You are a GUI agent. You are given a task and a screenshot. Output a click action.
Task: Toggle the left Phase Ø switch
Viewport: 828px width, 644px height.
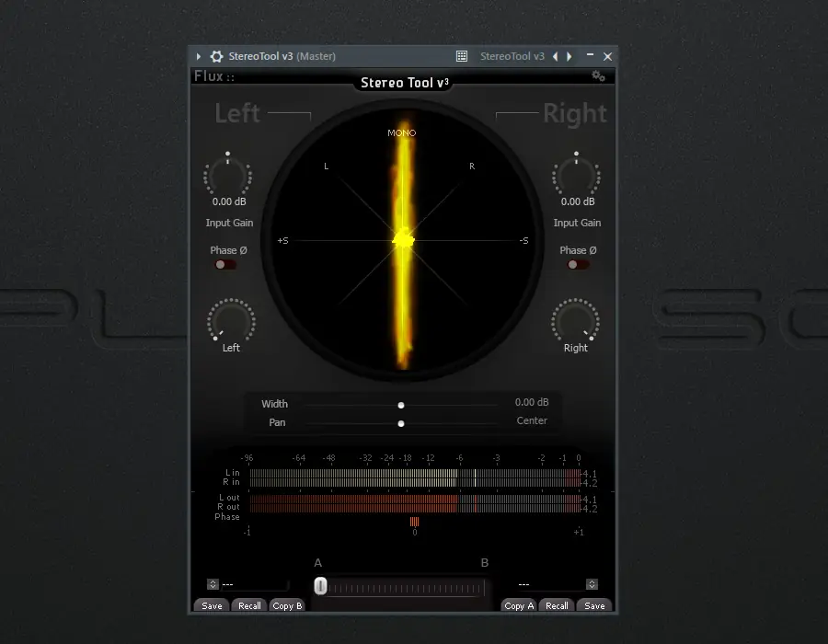[225, 264]
